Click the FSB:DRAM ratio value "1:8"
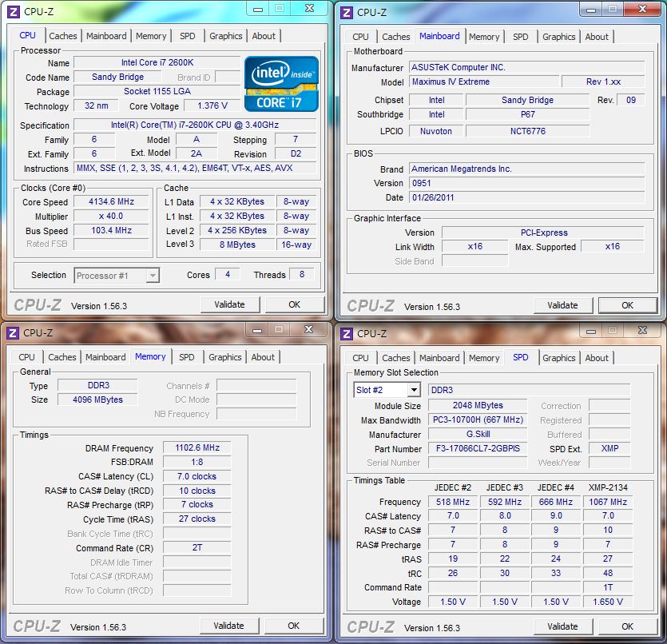The image size is (667, 644). click(197, 462)
